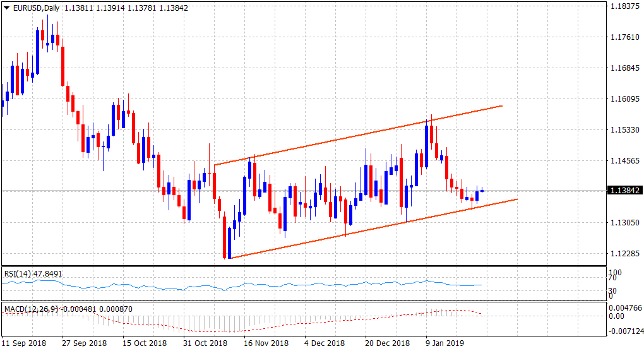
Task: Click the 1.14565 price axis label
Action: (624, 160)
